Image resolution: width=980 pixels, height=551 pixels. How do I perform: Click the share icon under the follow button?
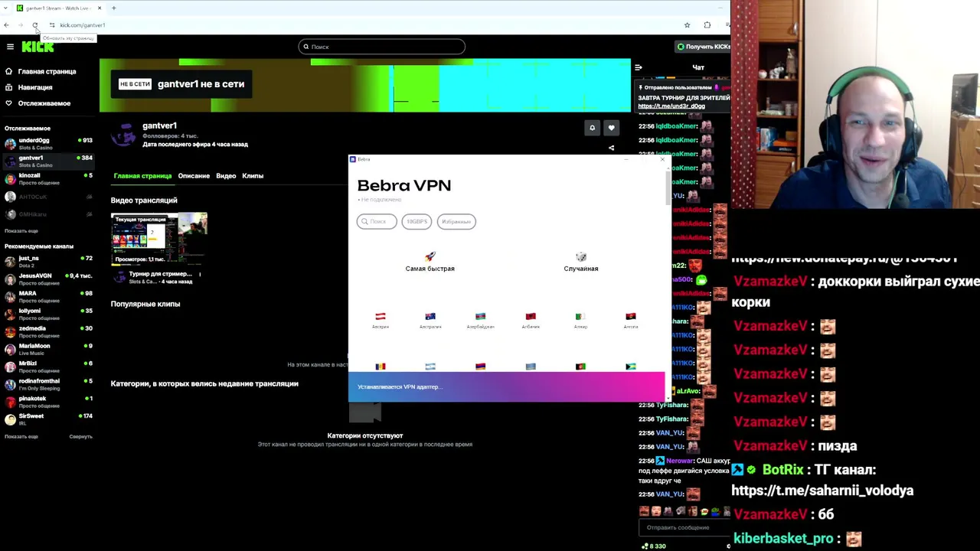click(x=611, y=148)
